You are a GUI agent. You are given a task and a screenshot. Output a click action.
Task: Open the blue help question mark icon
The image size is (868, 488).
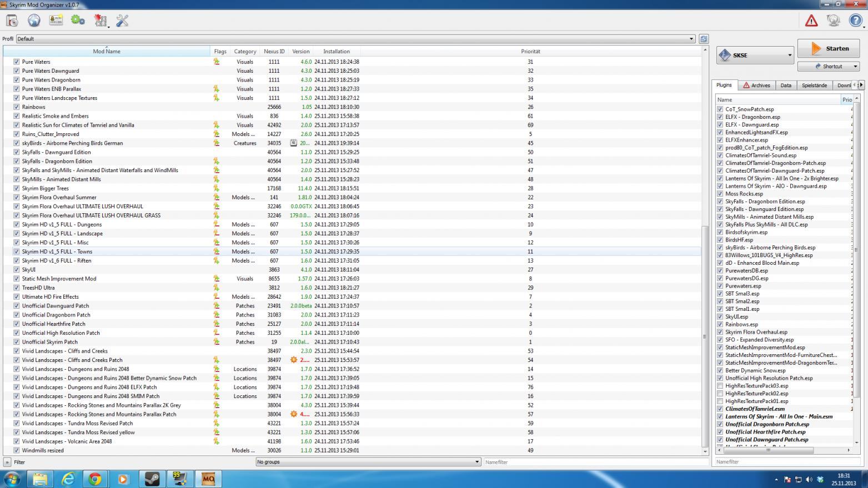click(x=855, y=21)
